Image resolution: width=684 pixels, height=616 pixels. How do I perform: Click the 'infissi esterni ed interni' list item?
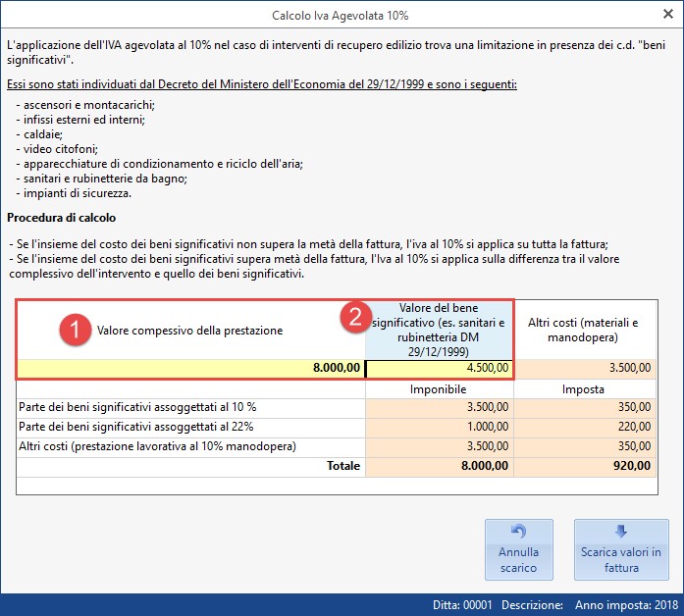tap(80, 120)
